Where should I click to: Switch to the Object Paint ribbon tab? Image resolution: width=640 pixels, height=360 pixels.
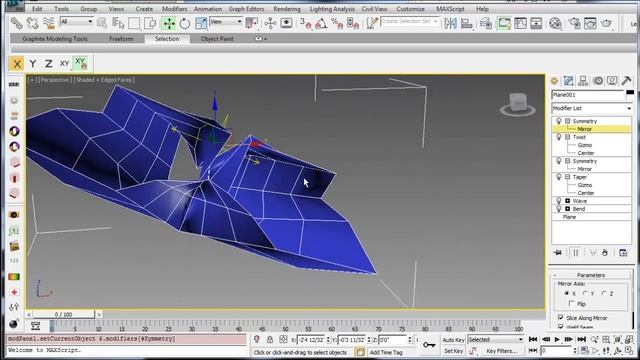[x=217, y=39]
